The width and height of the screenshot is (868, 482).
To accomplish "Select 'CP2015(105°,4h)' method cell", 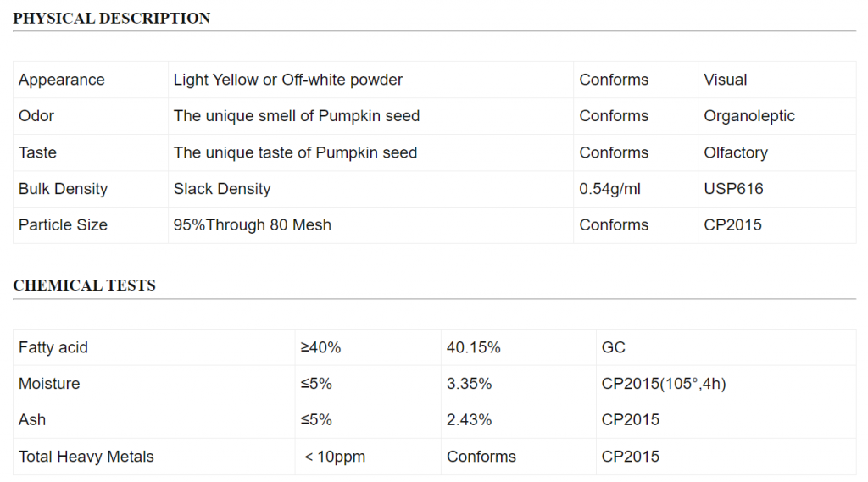I will (664, 384).
